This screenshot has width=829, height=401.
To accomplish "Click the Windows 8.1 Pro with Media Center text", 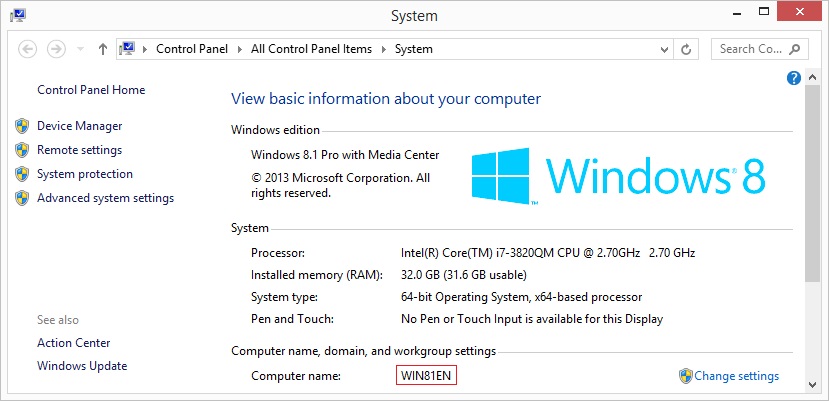I will [x=345, y=155].
